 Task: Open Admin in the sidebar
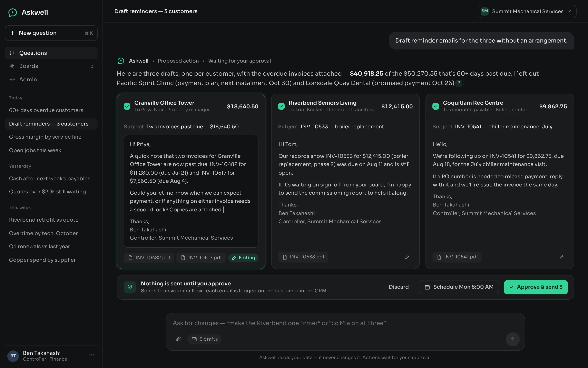click(x=51, y=80)
